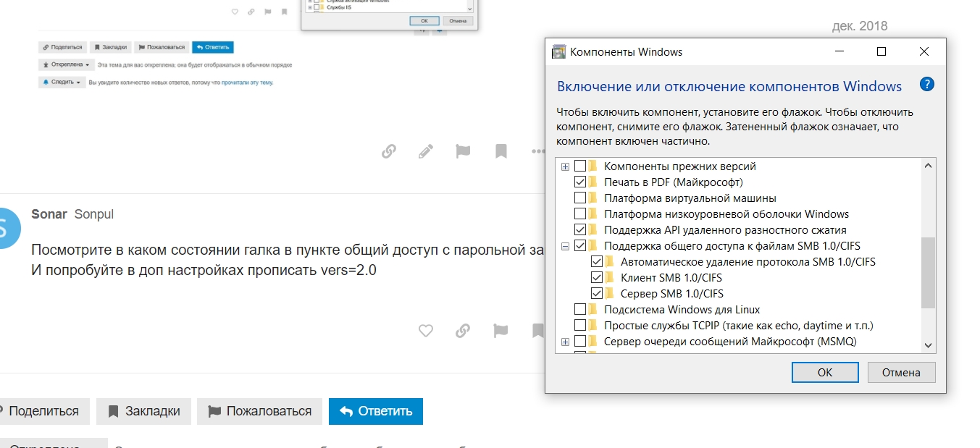Enable Сервер очереди сообщений MSMQ checkbox
Image resolution: width=980 pixels, height=448 pixels.
click(x=580, y=342)
